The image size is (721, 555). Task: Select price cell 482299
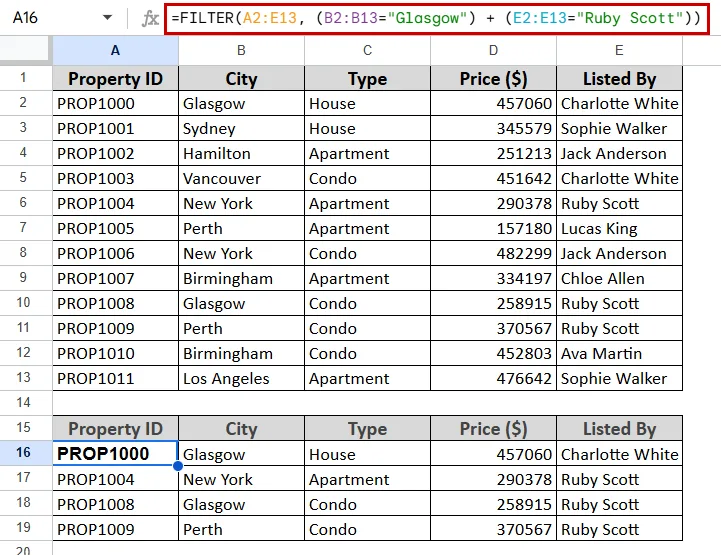point(493,253)
